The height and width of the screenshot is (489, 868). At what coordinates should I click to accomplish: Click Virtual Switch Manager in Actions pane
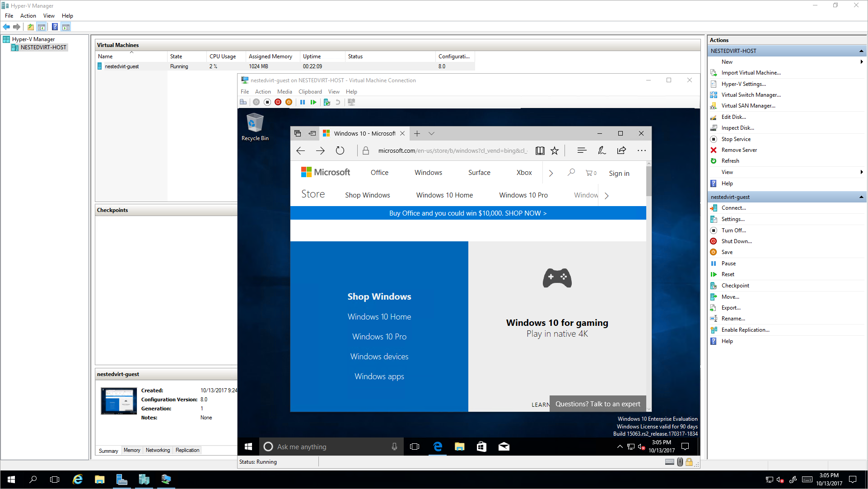[751, 95]
